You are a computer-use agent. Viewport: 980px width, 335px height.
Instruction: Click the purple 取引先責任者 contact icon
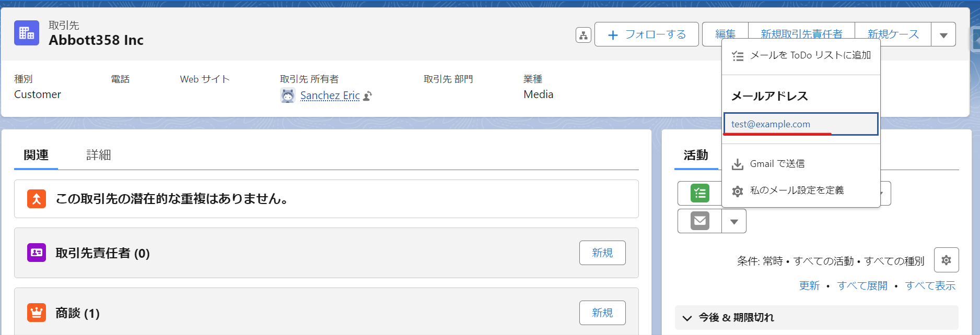point(37,253)
